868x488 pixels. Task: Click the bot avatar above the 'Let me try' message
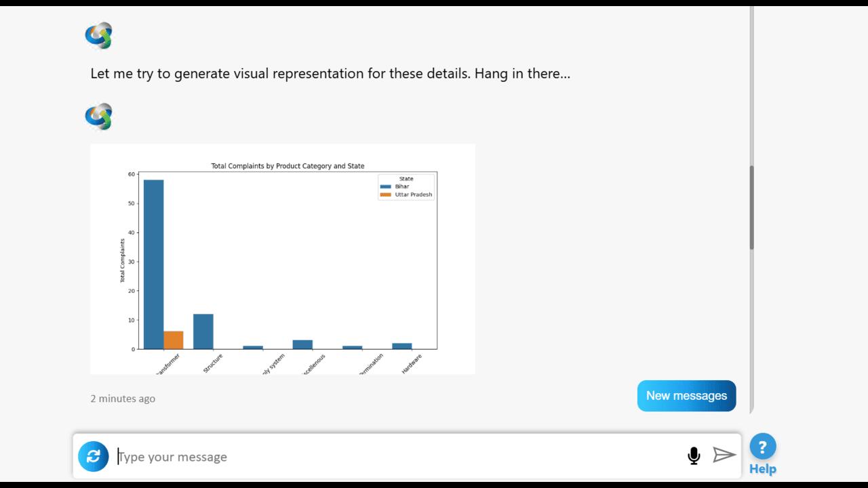(99, 36)
